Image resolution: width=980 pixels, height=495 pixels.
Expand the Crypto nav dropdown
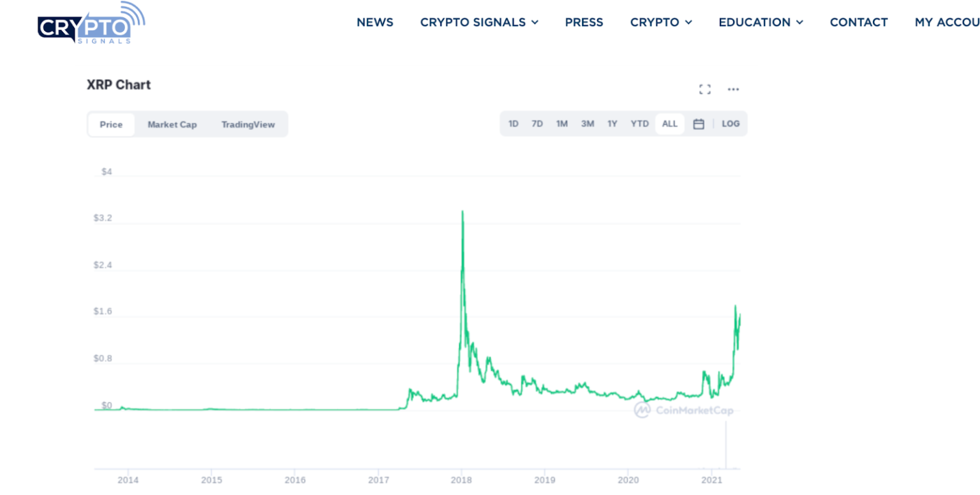[x=661, y=22]
